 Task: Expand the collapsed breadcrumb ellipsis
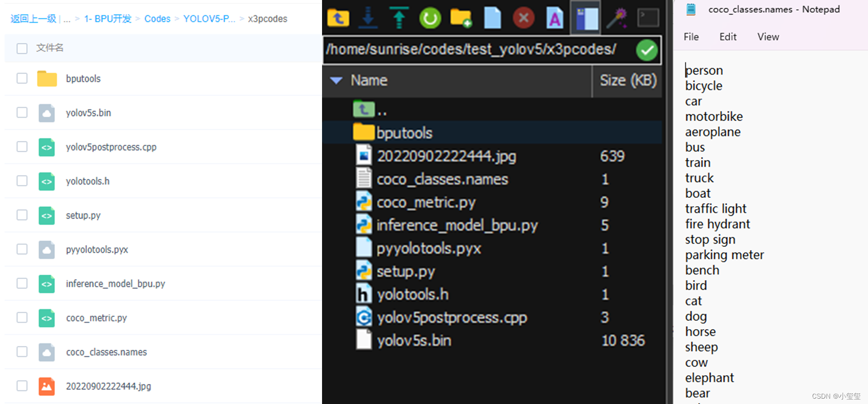point(67,19)
